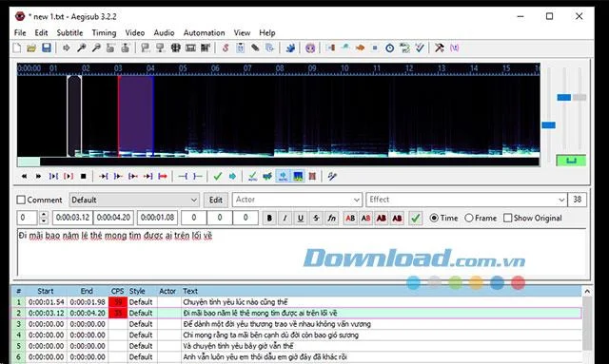Select the Frame radio button
The image size is (609, 364).
(x=469, y=218)
